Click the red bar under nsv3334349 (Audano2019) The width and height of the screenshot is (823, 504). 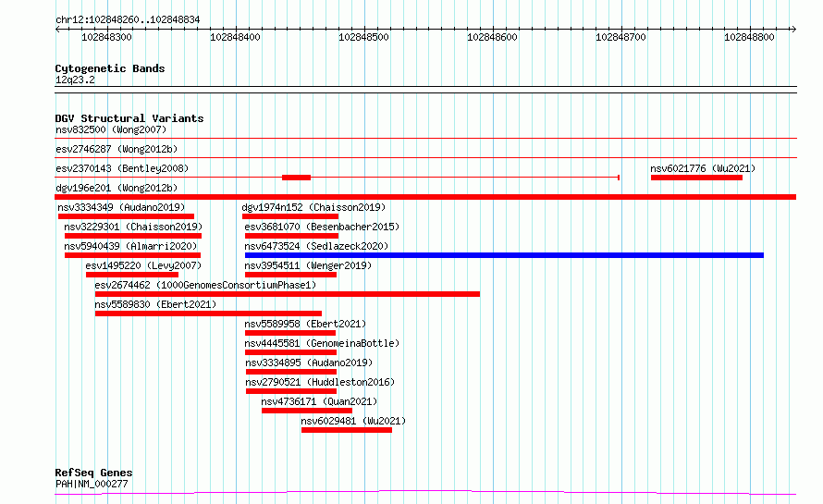[x=126, y=216]
